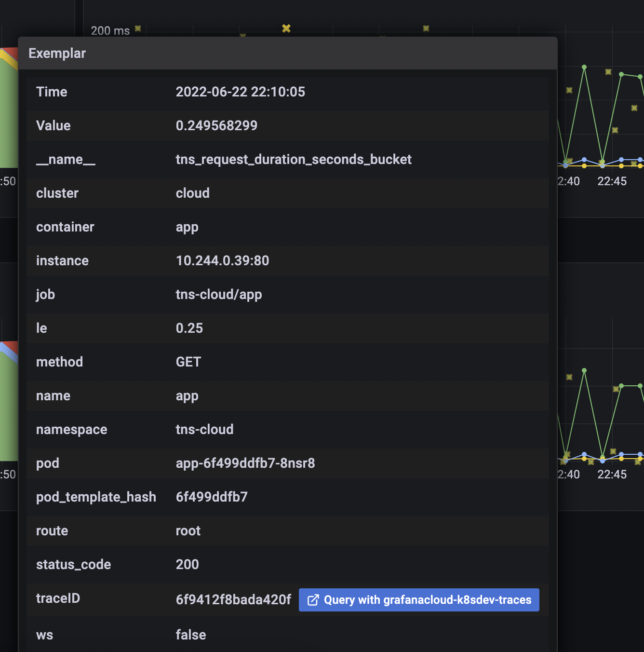Screen dimensions: 644x652
Task: Click the le bucket value 0.25
Action: point(189,328)
